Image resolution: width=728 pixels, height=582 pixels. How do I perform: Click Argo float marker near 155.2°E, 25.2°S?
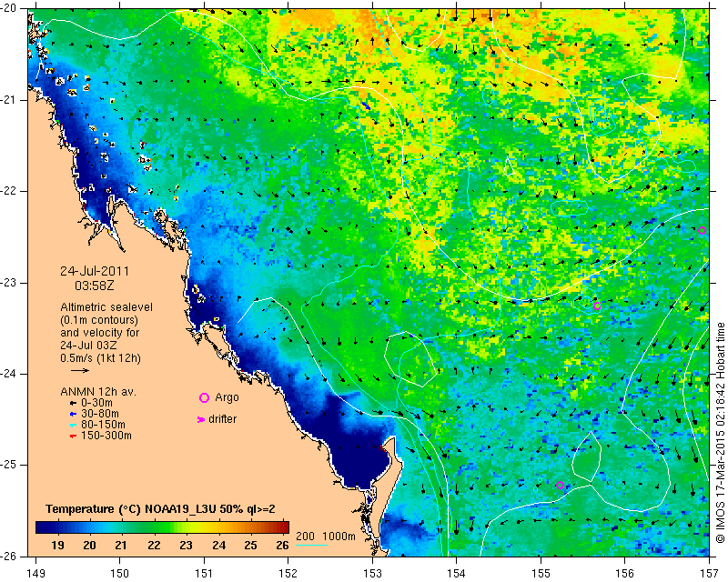point(560,485)
